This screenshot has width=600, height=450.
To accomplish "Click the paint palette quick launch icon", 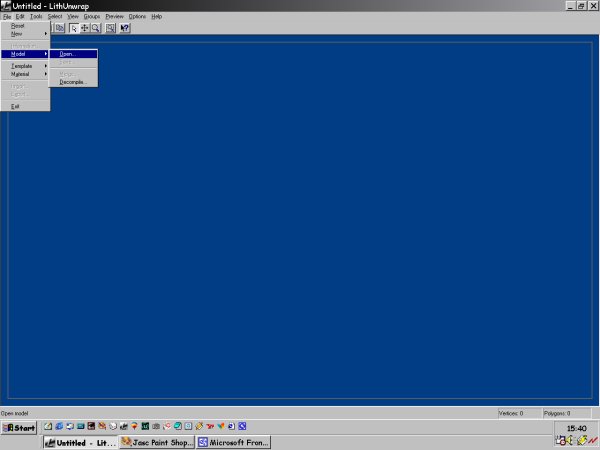I will tap(102, 426).
